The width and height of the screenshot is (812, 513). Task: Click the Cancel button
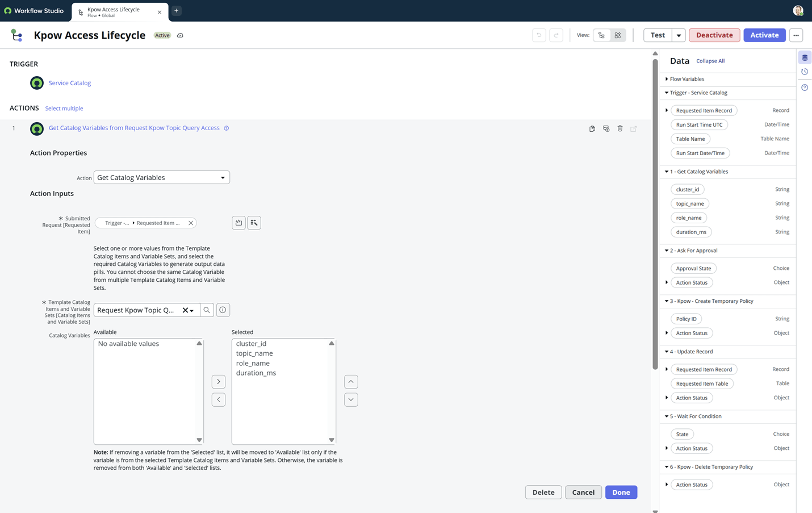pos(583,493)
